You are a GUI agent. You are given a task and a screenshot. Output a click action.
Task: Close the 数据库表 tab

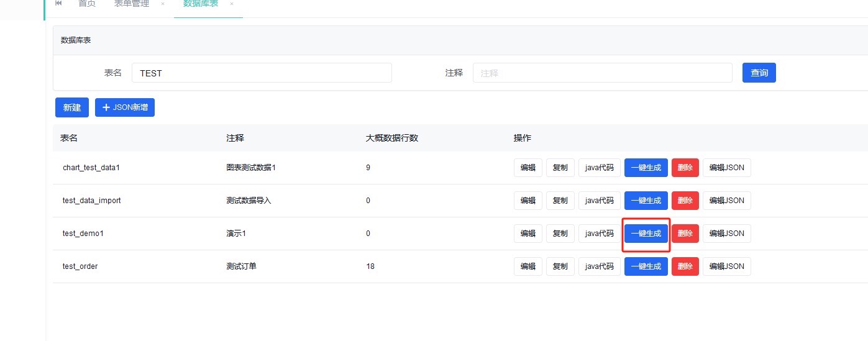[232, 4]
